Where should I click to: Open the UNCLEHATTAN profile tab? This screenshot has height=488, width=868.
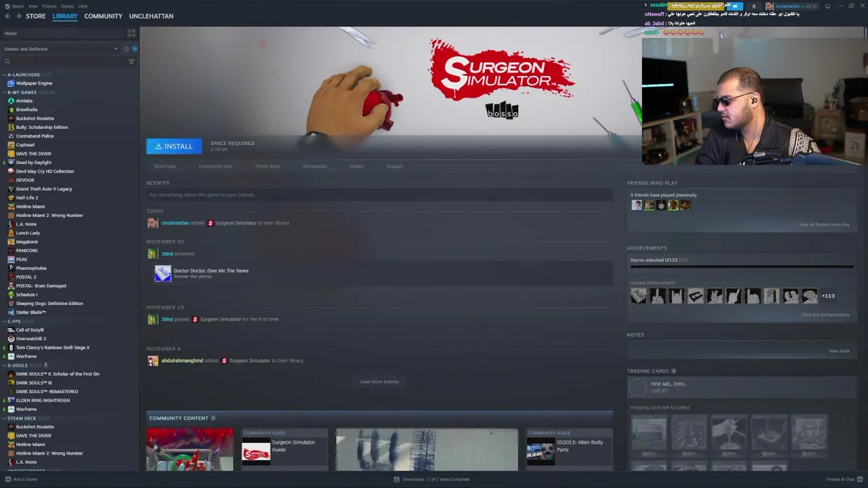(151, 16)
